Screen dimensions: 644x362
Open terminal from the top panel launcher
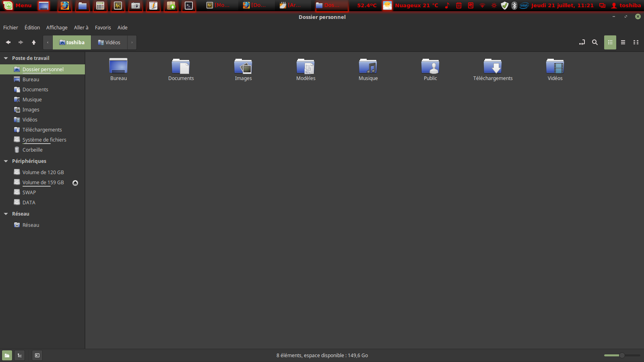tap(189, 6)
